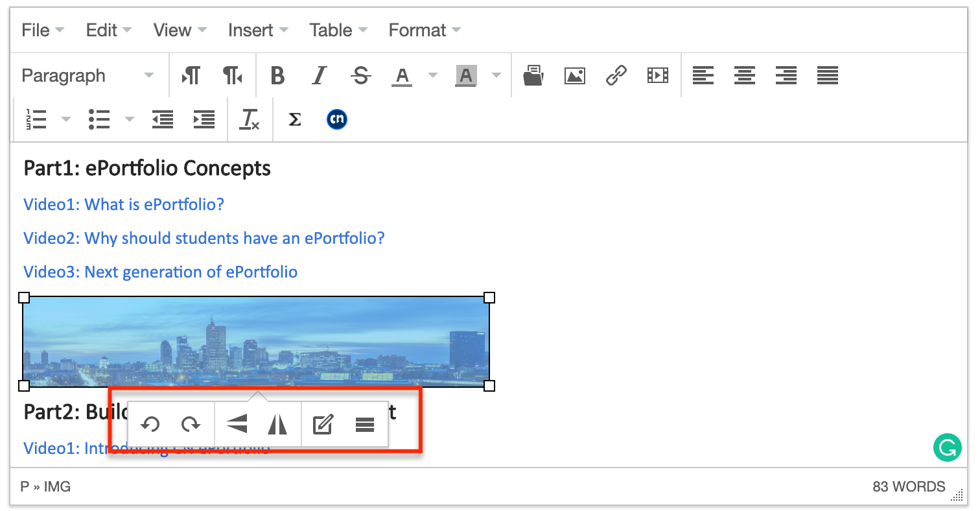Screen dimensions: 980x511
Task: Apply the background highlight color
Action: point(465,76)
